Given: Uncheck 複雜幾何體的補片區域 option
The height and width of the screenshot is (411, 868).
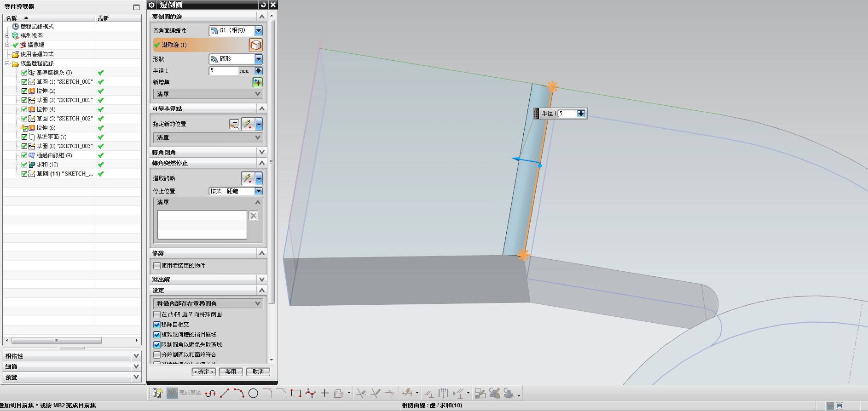Looking at the screenshot, I should 157,335.
